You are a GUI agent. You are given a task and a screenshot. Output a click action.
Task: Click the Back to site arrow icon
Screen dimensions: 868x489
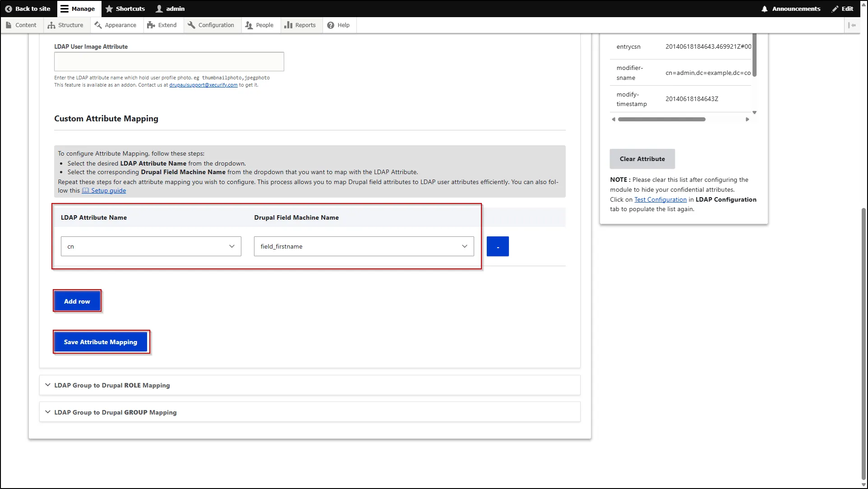click(8, 9)
